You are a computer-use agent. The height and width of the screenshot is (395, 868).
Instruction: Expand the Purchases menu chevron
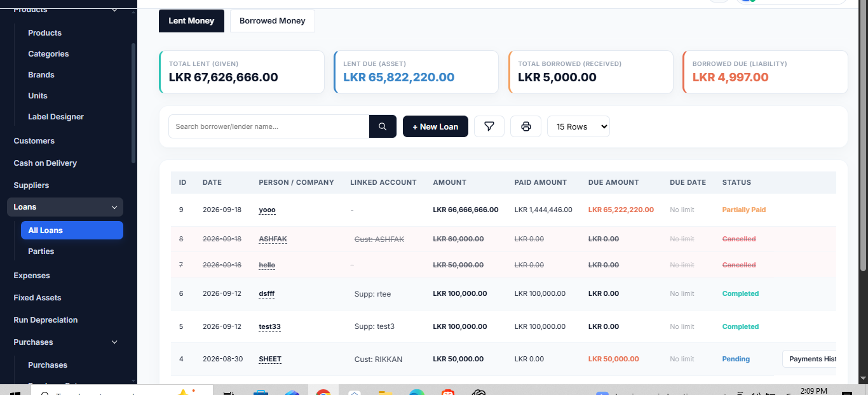coord(114,342)
